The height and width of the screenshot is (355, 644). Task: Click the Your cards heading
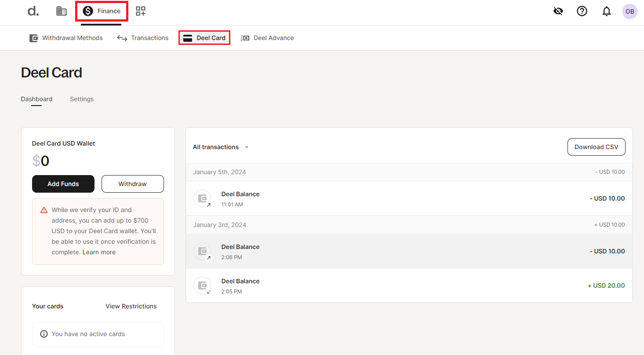47,306
